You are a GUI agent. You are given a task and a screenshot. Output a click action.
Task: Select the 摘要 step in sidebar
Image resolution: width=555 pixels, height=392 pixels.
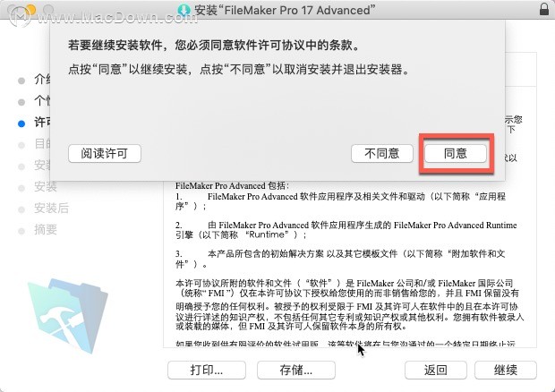tap(46, 230)
